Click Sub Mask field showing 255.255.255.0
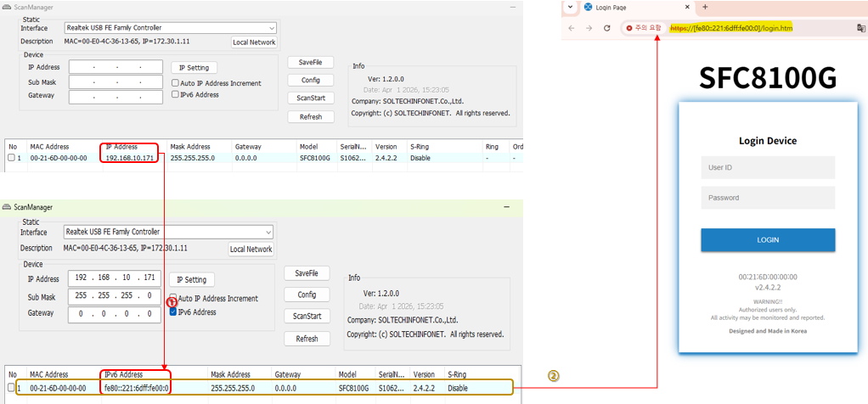The image size is (868, 404). coord(115,296)
